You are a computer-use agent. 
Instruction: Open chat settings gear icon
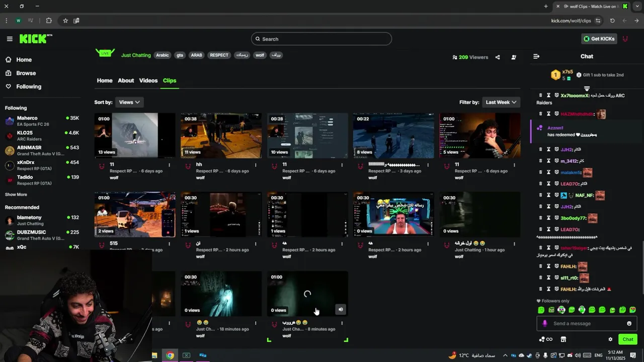610,339
